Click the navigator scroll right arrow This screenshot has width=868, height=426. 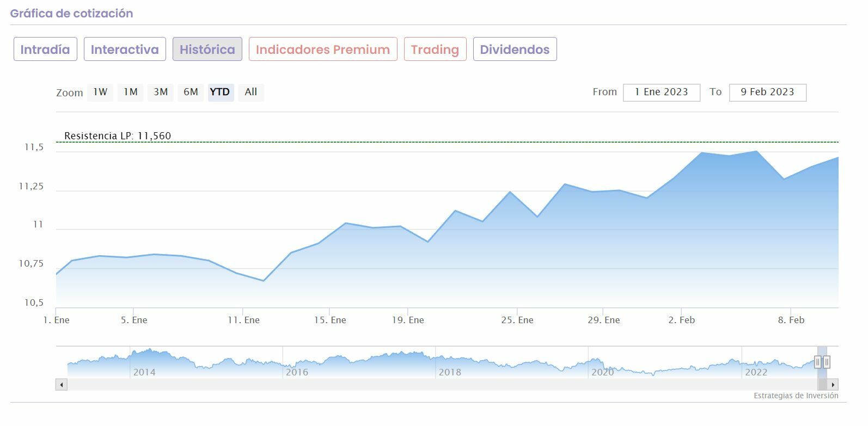click(x=833, y=385)
